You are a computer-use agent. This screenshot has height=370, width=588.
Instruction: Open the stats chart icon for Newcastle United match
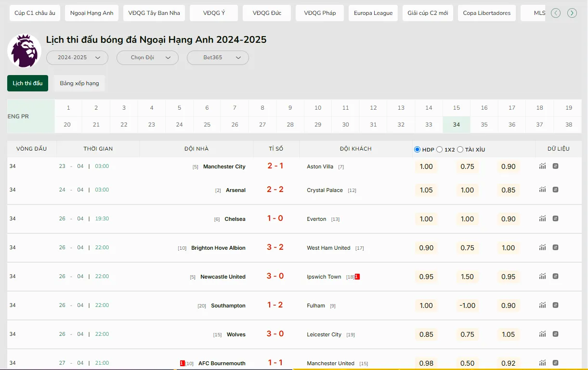[x=543, y=276]
